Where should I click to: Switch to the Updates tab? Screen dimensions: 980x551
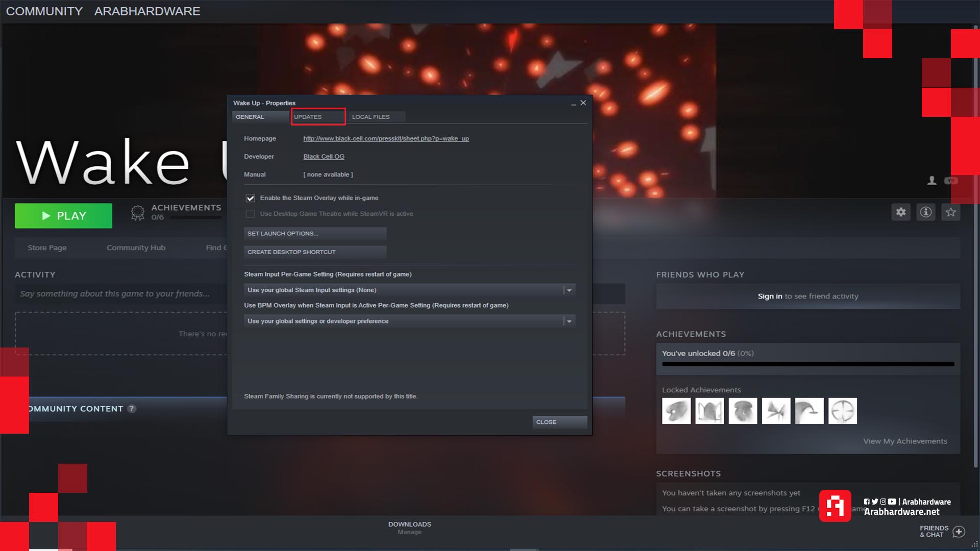(318, 117)
